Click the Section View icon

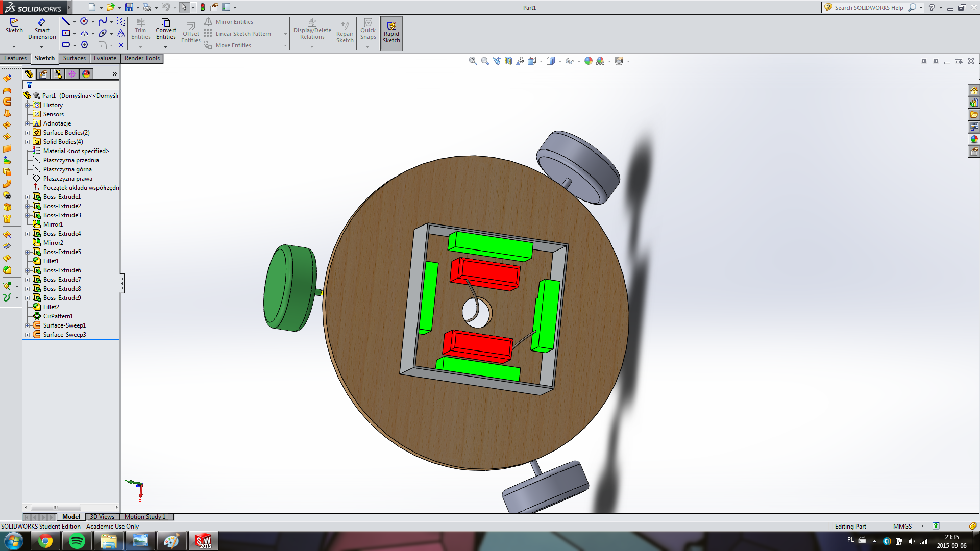[508, 61]
